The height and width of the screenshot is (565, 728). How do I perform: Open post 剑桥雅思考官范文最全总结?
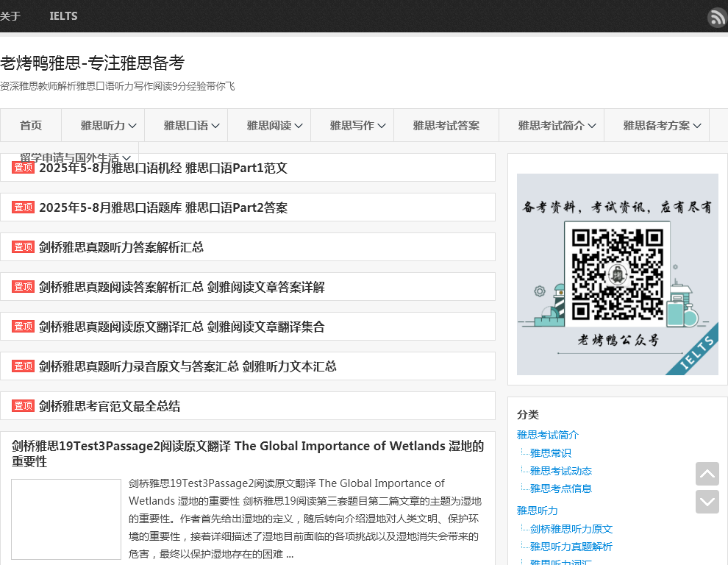(x=110, y=406)
